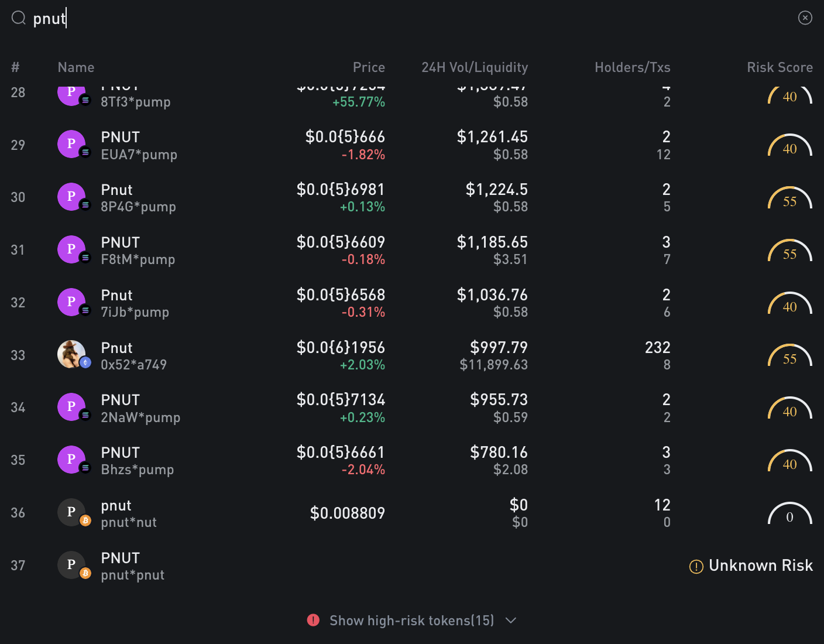Click the red high-risk alert icon
This screenshot has height=644, width=824.
click(x=313, y=620)
